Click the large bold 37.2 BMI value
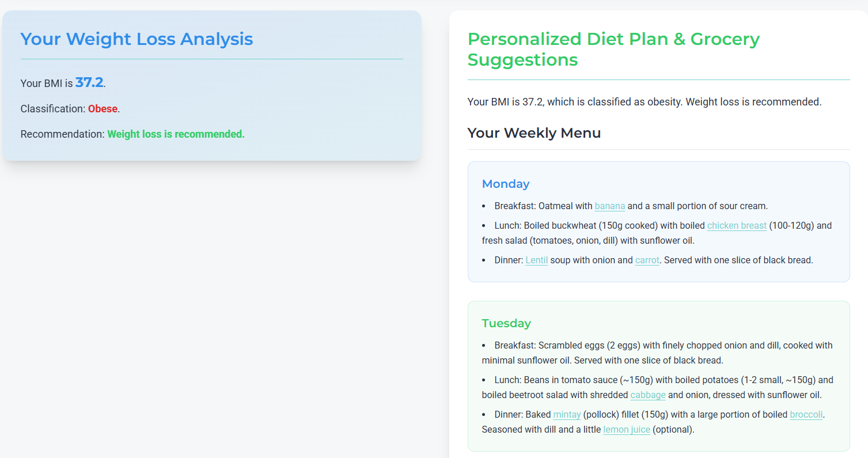The height and width of the screenshot is (458, 868). 89,82
